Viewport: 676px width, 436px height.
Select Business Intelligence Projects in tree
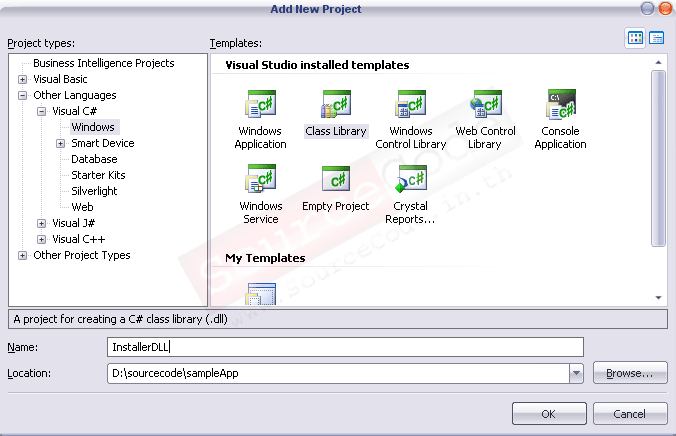(x=103, y=63)
